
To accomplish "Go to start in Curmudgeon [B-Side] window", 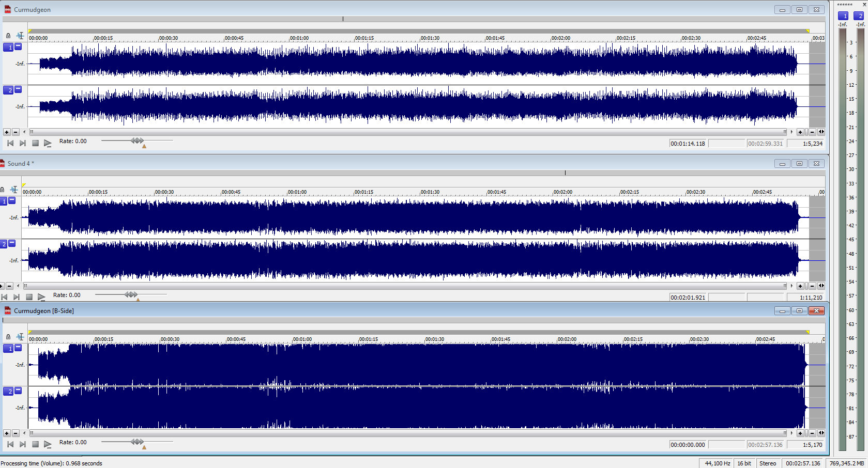I will pyautogui.click(x=10, y=444).
